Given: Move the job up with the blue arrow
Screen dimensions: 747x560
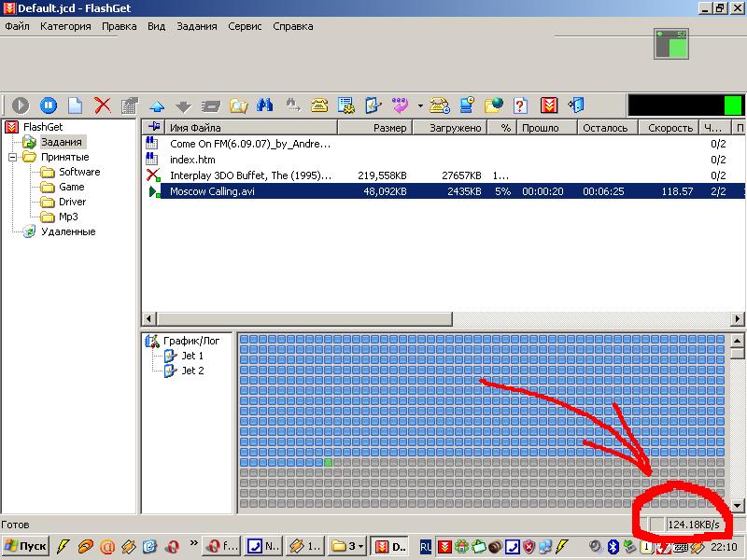Looking at the screenshot, I should pos(157,105).
